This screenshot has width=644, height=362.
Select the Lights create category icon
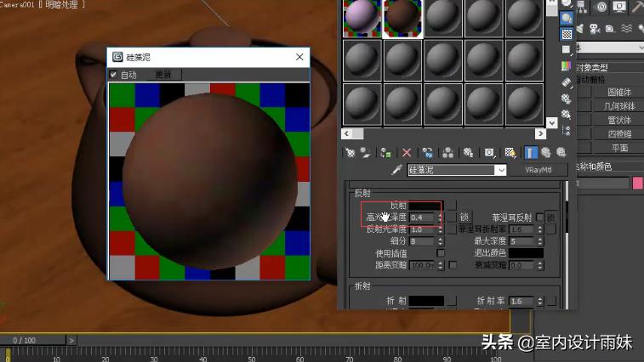tap(580, 28)
